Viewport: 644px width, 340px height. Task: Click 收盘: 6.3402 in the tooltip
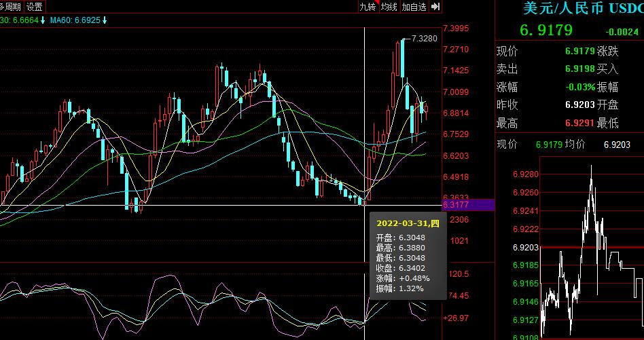pos(400,268)
